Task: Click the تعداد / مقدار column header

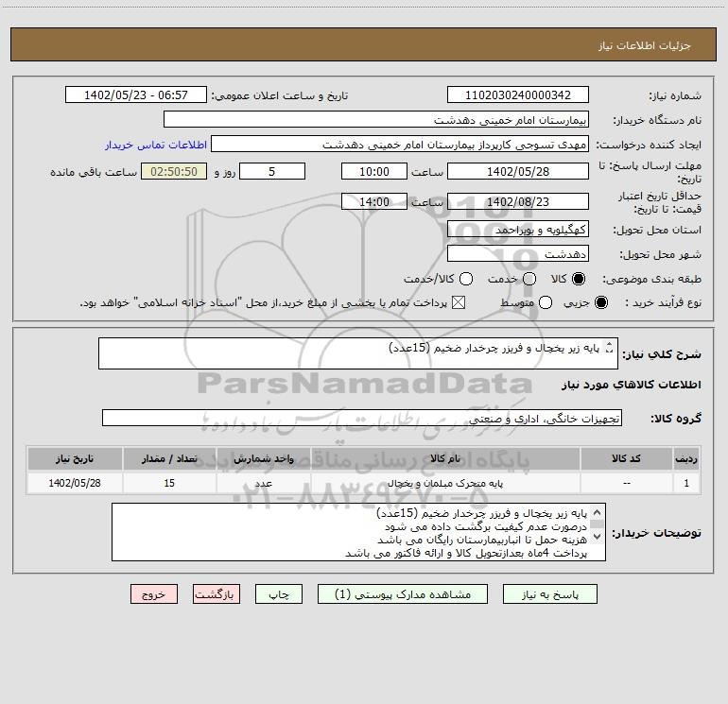Action: coord(169,458)
